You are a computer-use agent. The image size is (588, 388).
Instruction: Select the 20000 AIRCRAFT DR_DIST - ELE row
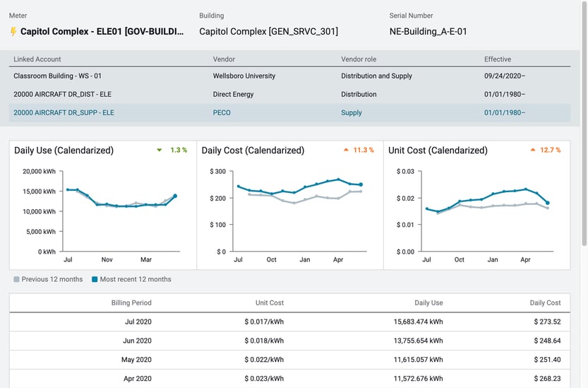tap(62, 94)
